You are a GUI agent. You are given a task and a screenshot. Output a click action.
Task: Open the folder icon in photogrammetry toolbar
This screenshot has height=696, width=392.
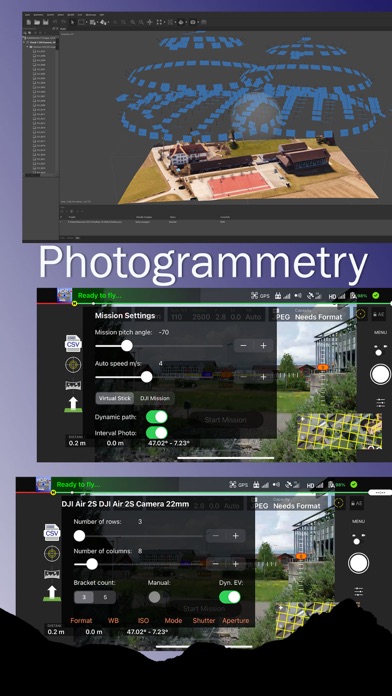point(37,22)
